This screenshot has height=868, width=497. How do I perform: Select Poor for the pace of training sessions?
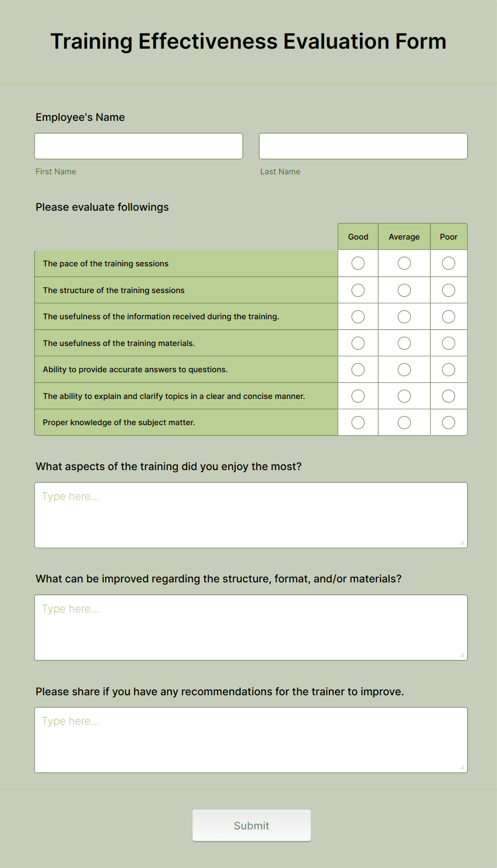[x=448, y=263]
